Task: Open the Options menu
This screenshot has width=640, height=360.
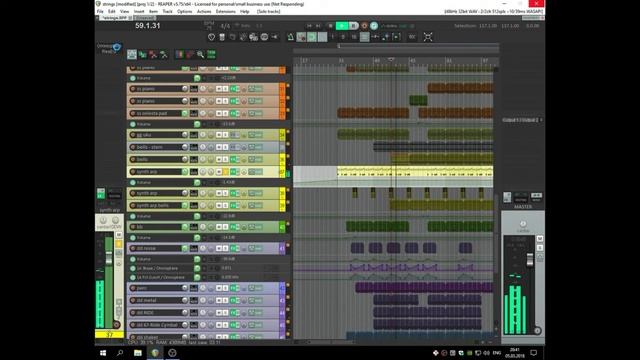Action: [x=184, y=11]
